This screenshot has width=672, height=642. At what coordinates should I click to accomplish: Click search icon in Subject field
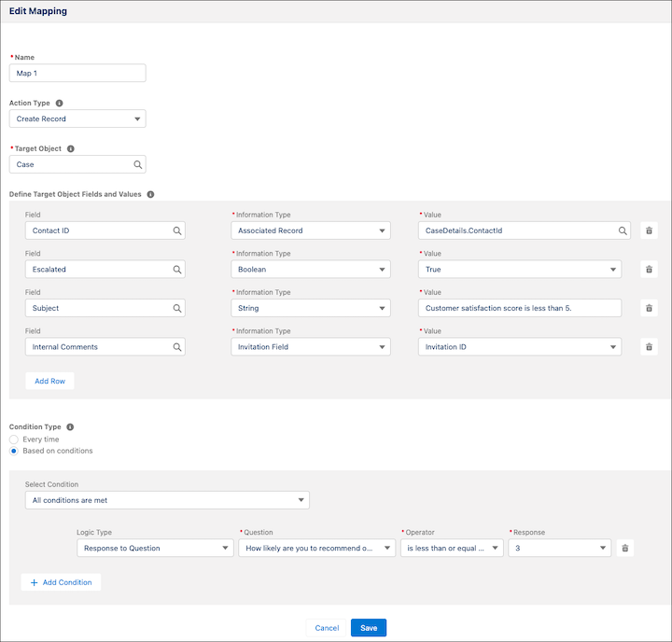(177, 308)
